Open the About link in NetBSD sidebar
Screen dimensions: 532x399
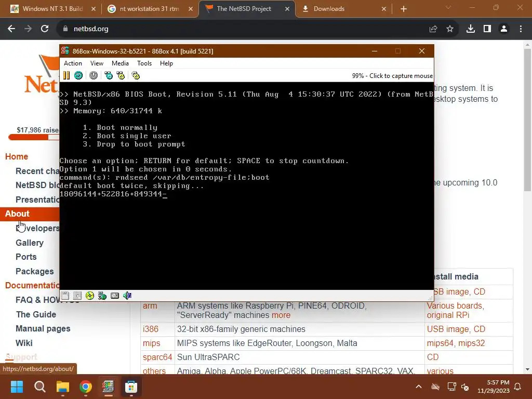click(x=17, y=214)
